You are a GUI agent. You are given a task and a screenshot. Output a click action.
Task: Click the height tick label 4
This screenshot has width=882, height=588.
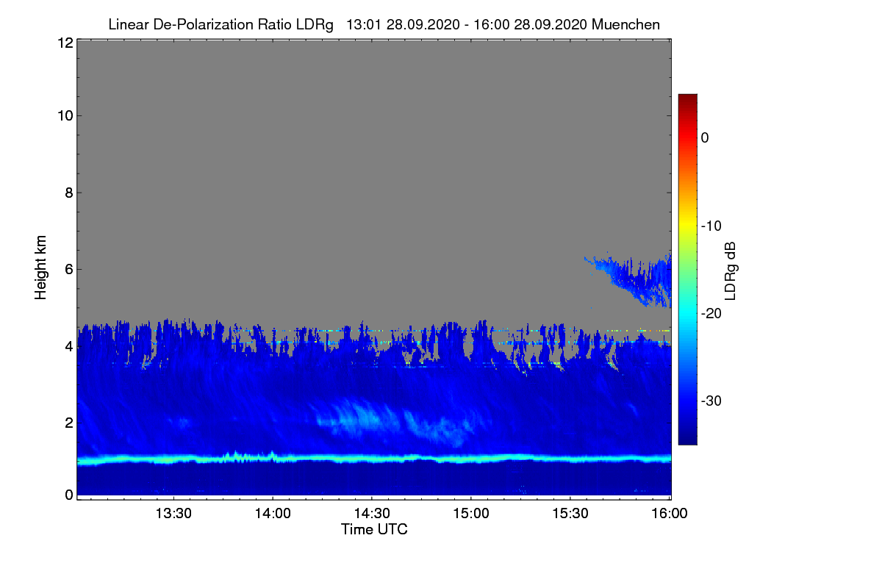point(68,345)
